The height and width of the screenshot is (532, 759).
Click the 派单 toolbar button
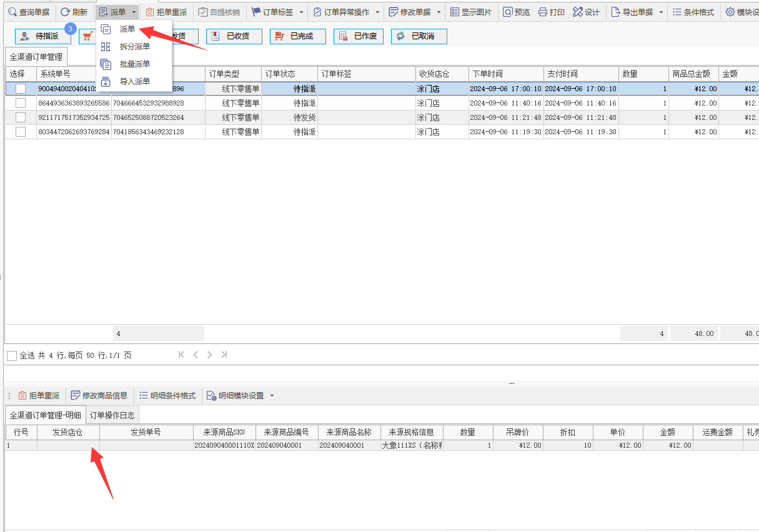click(112, 12)
